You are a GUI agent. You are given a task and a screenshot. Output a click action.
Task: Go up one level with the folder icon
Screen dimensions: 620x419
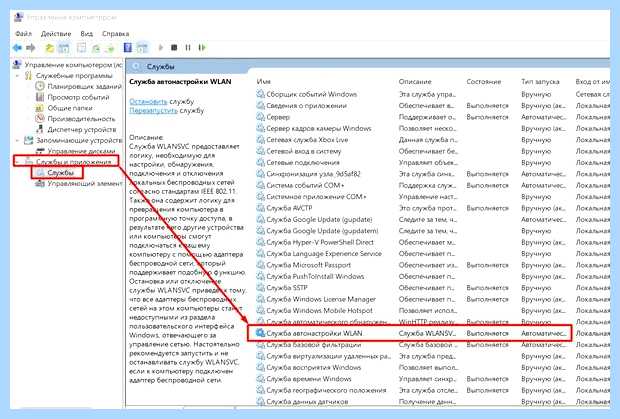click(x=49, y=48)
